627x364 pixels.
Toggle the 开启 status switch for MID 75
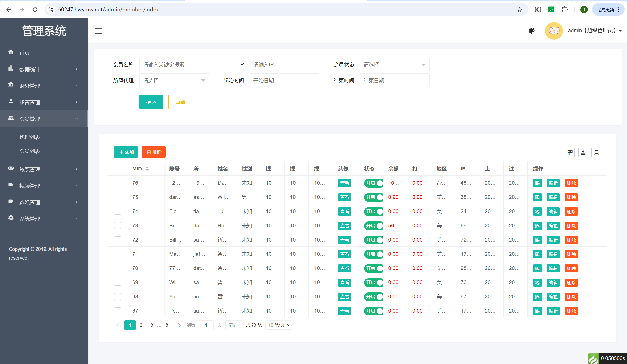(x=373, y=197)
